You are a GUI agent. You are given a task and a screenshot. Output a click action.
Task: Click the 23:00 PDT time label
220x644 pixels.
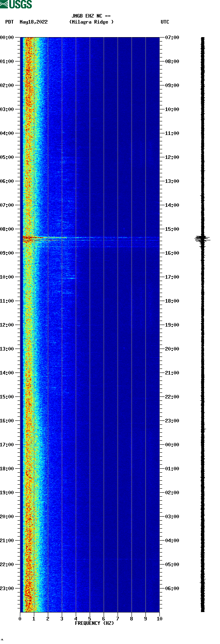[x=7, y=589]
